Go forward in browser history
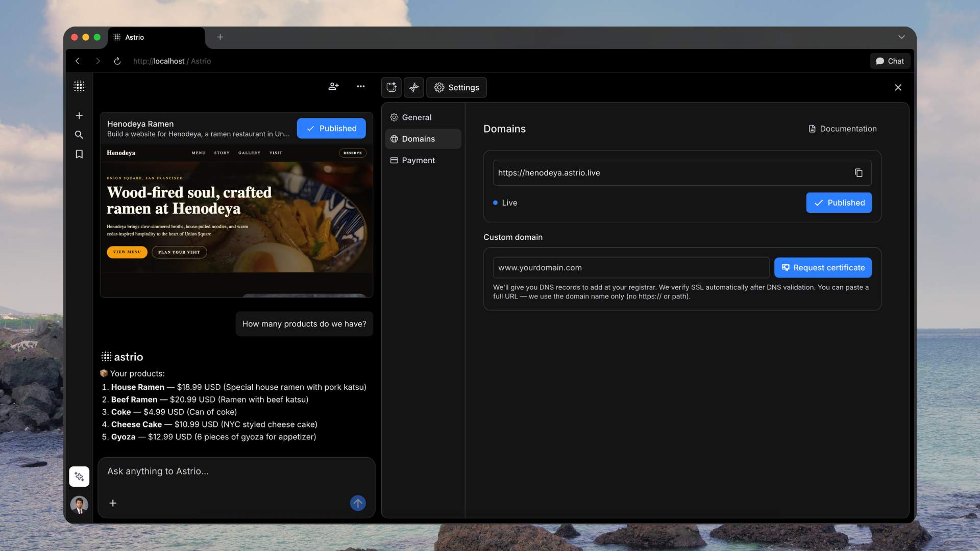This screenshot has height=551, width=980. (98, 61)
